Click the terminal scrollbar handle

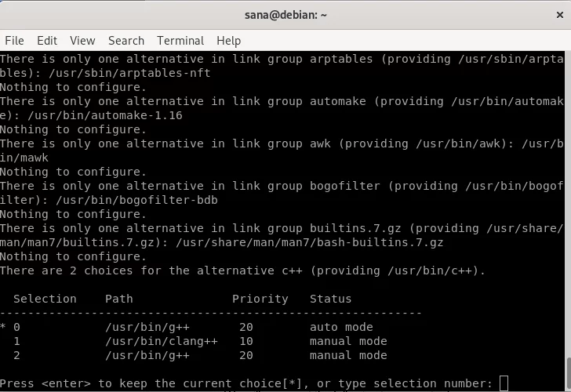568,374
